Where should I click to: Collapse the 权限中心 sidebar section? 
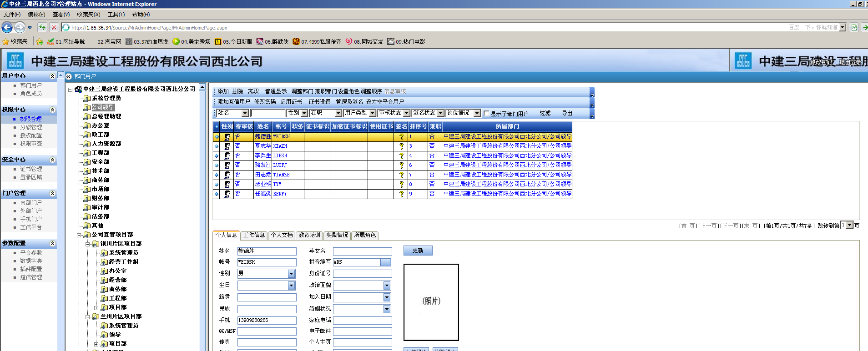[x=52, y=110]
